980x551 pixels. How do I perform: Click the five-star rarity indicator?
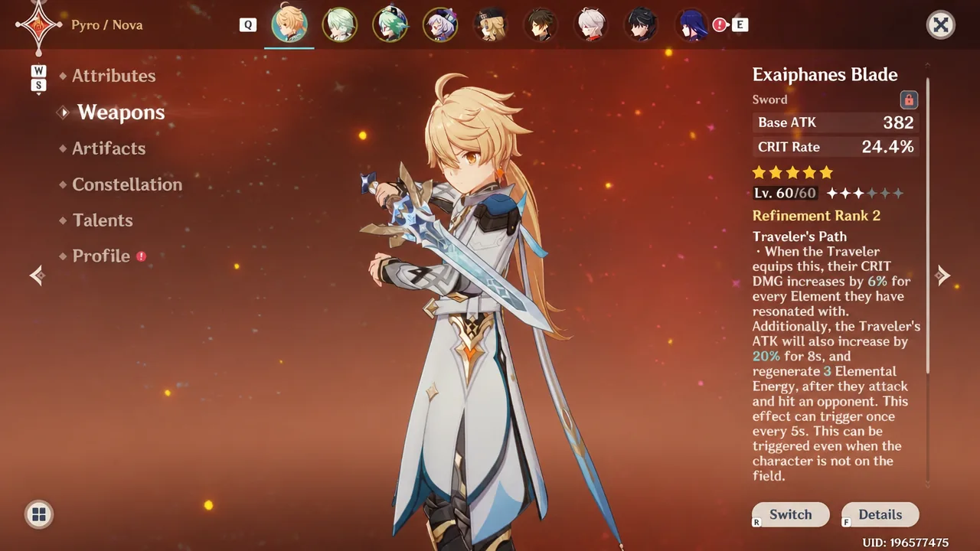pyautogui.click(x=792, y=172)
